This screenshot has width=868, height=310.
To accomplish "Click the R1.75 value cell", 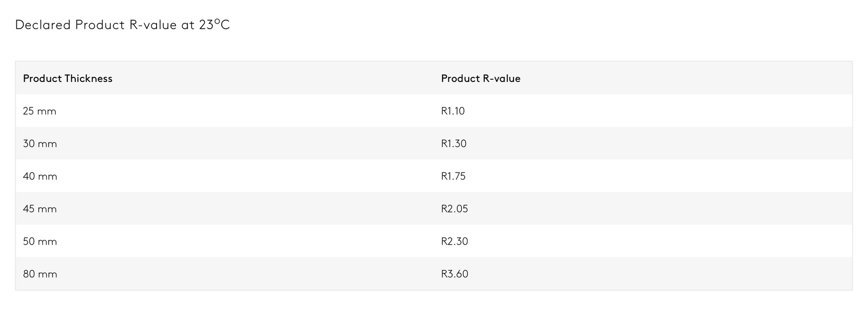I will point(453,176).
